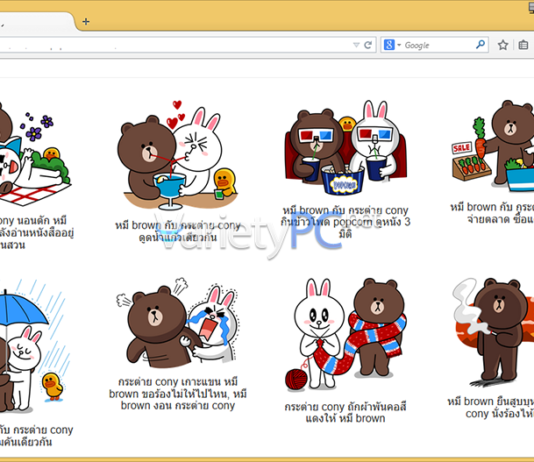Open Cony knitting red scarf sticker
This screenshot has width=534, height=462.
345,335
